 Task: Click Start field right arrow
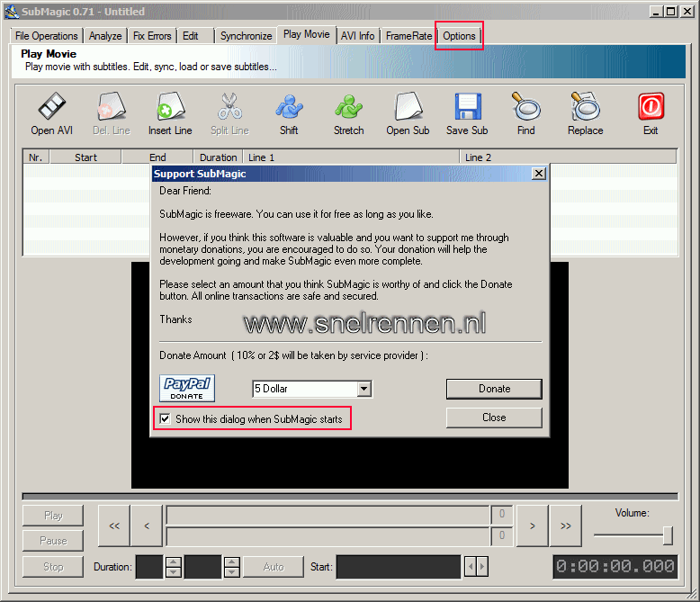coord(482,567)
